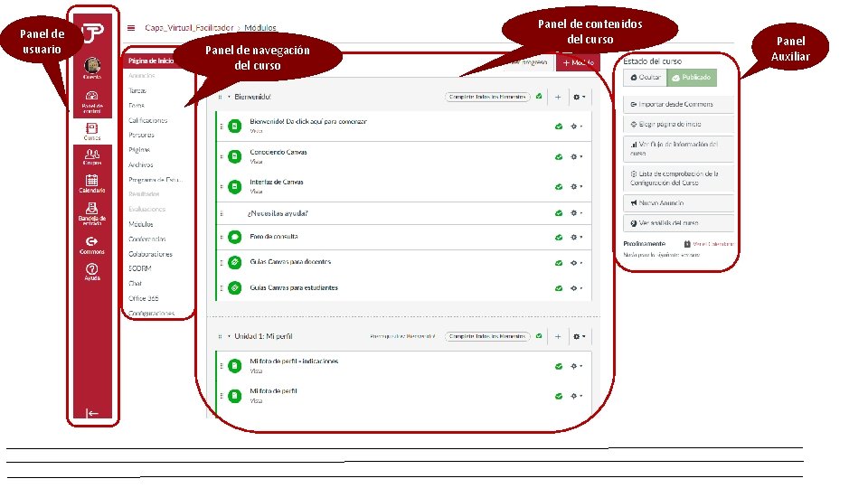The width and height of the screenshot is (868, 488).
Task: Collapse the Bienvenido! module with arrow
Action: click(x=229, y=97)
